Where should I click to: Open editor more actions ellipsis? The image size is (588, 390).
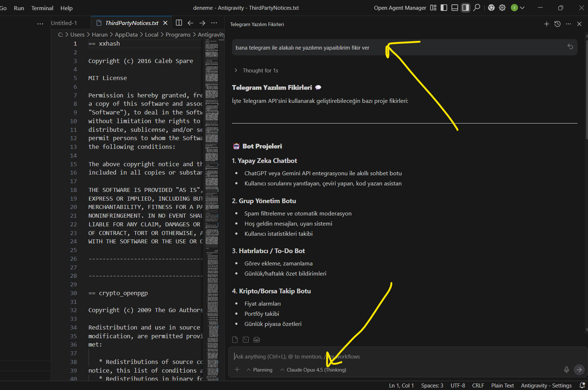click(x=214, y=23)
